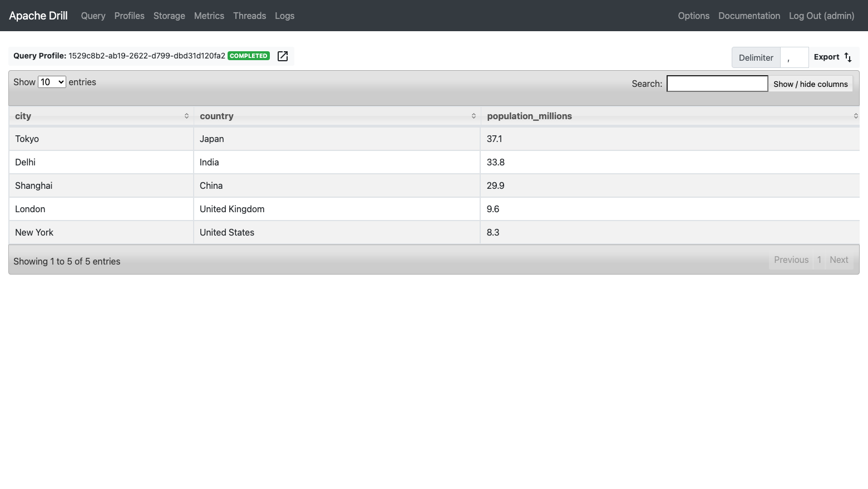Screen dimensions: 868x489
Task: Select the China country cell
Action: [x=337, y=185]
